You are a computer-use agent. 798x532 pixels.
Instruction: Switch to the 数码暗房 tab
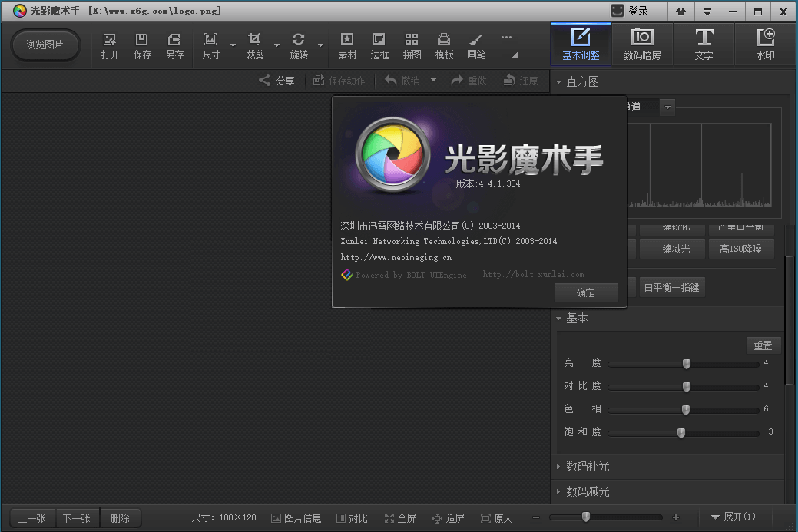click(642, 45)
